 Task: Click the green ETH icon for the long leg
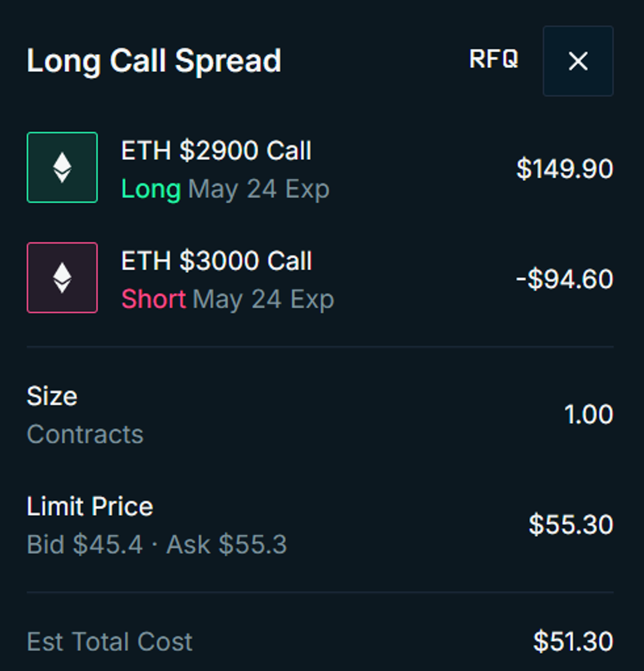coord(62,167)
